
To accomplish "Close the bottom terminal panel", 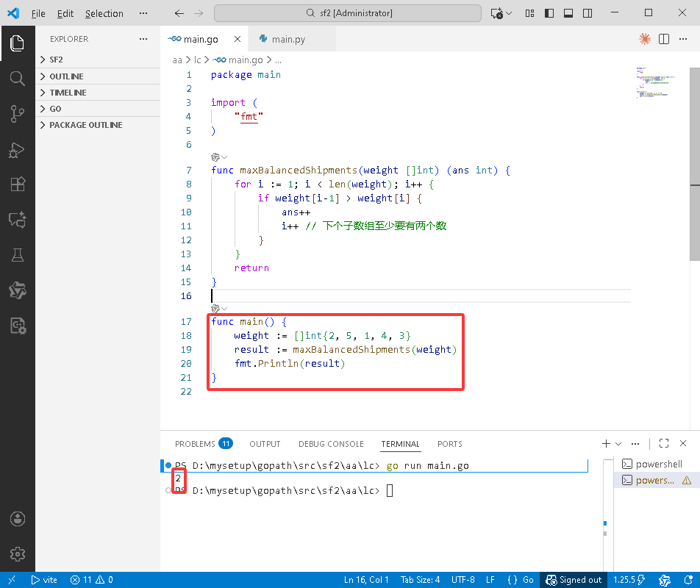I will pos(683,443).
